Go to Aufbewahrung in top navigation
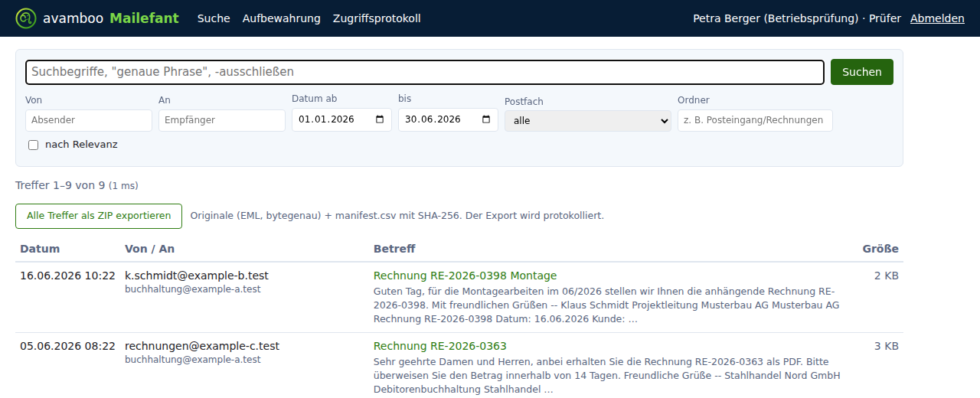 click(282, 18)
